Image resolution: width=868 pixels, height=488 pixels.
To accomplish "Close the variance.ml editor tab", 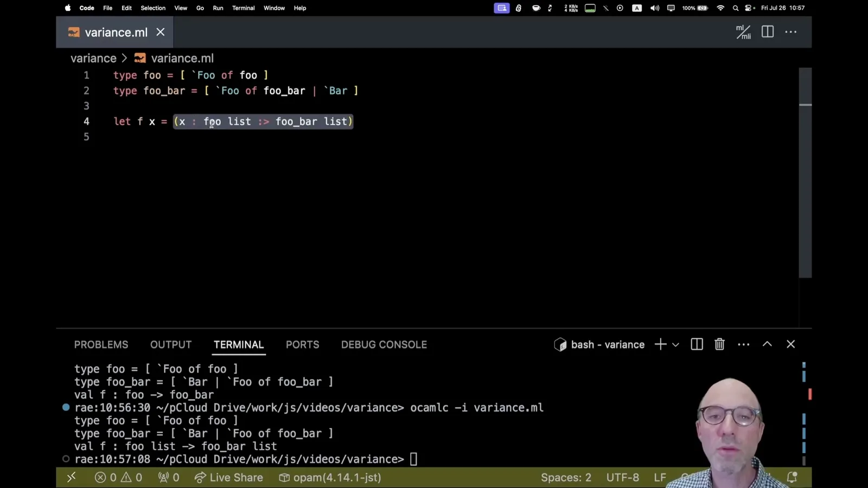I will pyautogui.click(x=161, y=32).
